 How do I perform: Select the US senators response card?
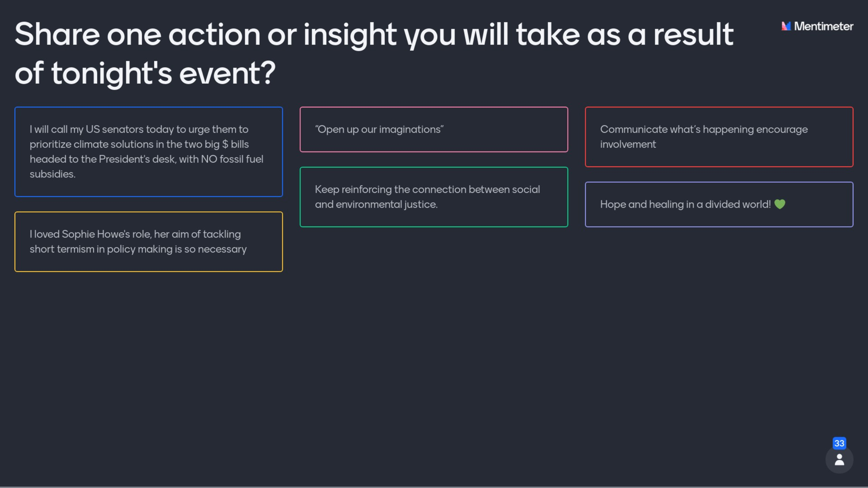point(149,152)
